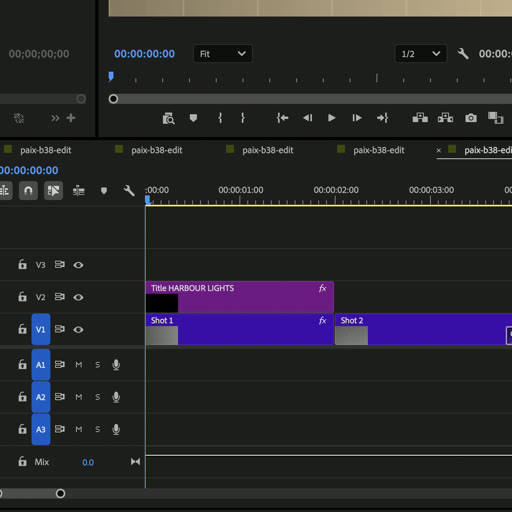Screen dimensions: 512x512
Task: Toggle A1 track targeting button
Action: [41, 365]
